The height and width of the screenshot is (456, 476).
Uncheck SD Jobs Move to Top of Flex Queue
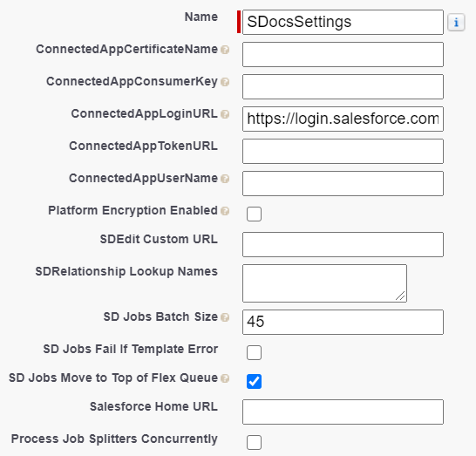(x=254, y=381)
